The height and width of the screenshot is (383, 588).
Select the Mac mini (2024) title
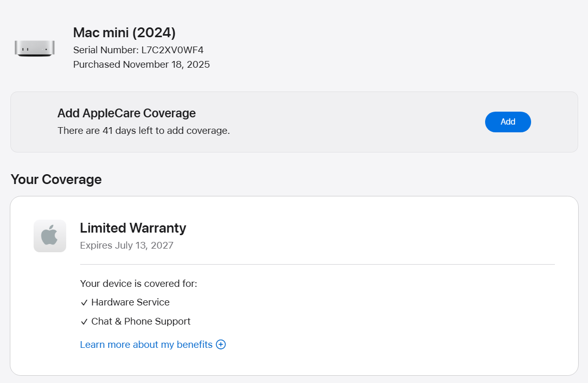click(124, 33)
